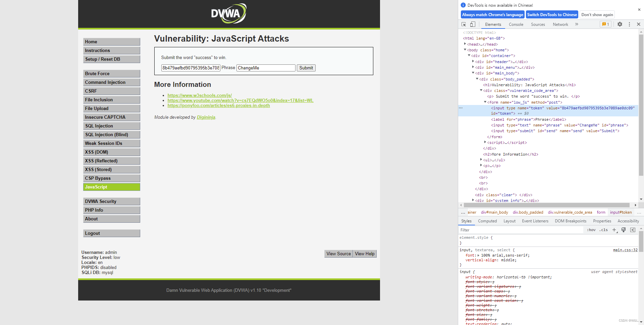The width and height of the screenshot is (644, 325).
Task: Dismiss the DevTools language notification
Action: [x=639, y=10]
